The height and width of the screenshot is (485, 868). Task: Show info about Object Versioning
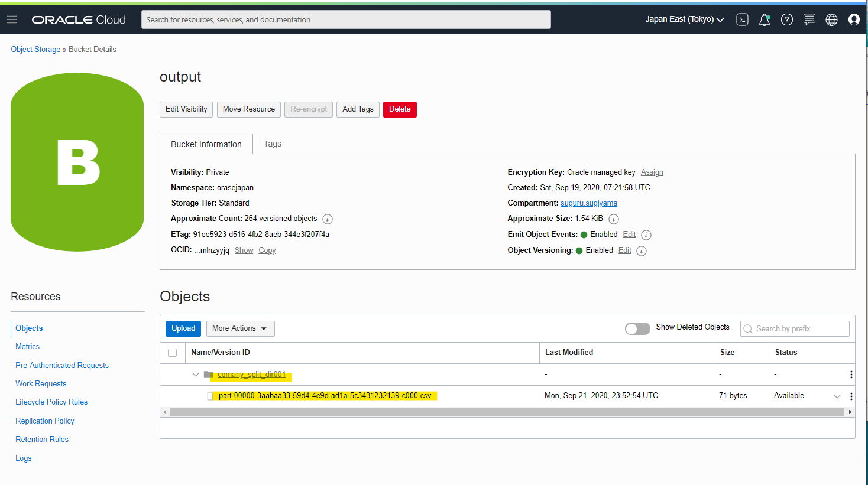click(x=642, y=251)
